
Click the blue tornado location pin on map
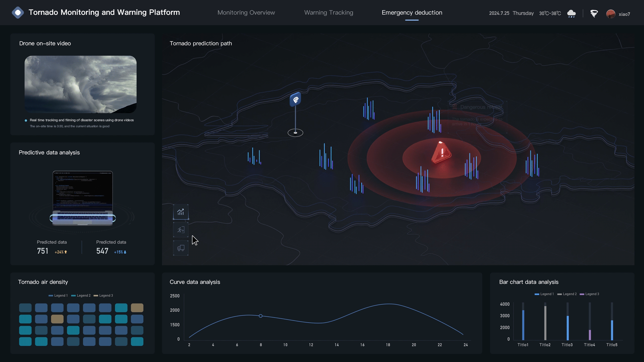click(x=296, y=99)
